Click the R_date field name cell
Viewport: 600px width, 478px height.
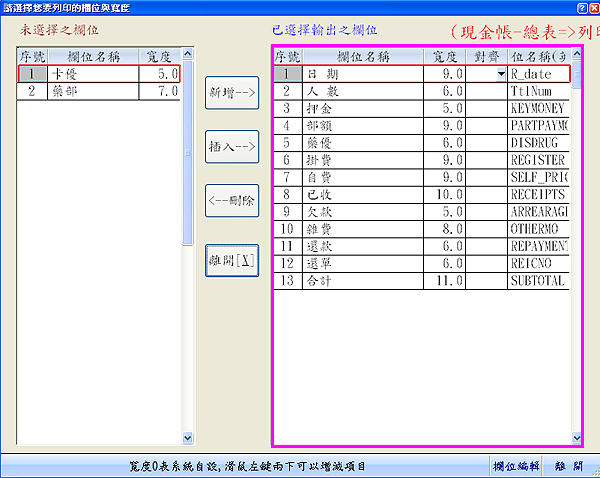tap(538, 74)
